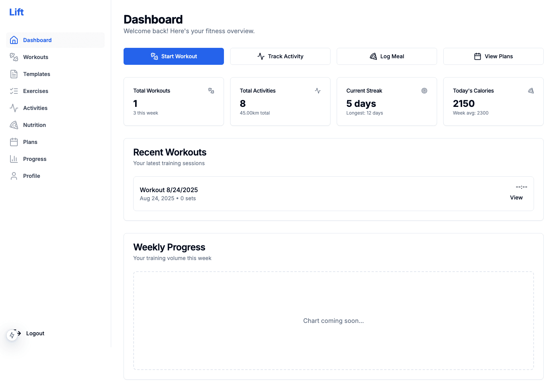Screen dimensions: 556x392
Task: Click the target icon on Current Streak card
Action: (424, 91)
